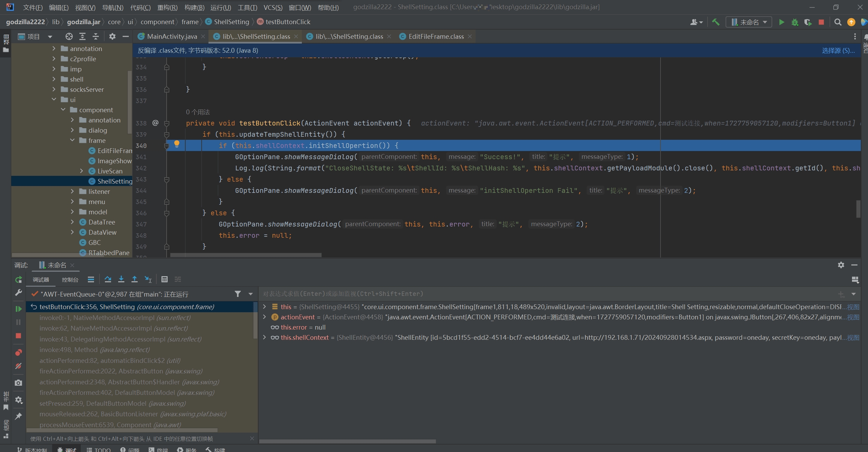Viewport: 868px width, 452px height.
Task: Click the Step Out debugger icon
Action: click(134, 279)
